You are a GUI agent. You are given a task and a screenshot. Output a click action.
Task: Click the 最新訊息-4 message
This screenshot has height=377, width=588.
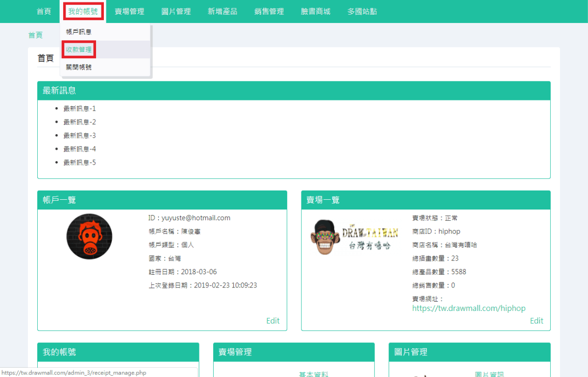coord(80,148)
